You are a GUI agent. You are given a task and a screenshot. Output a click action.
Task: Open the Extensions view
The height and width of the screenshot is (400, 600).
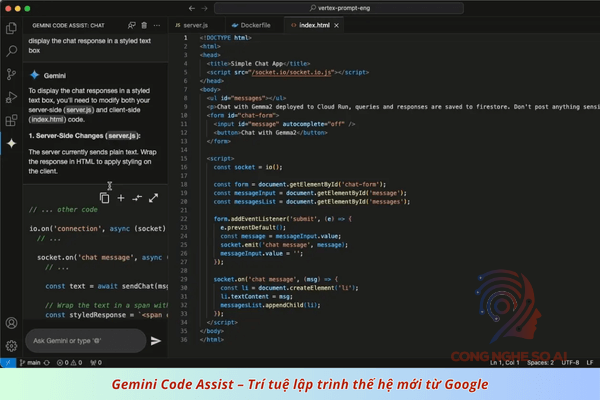click(x=11, y=120)
